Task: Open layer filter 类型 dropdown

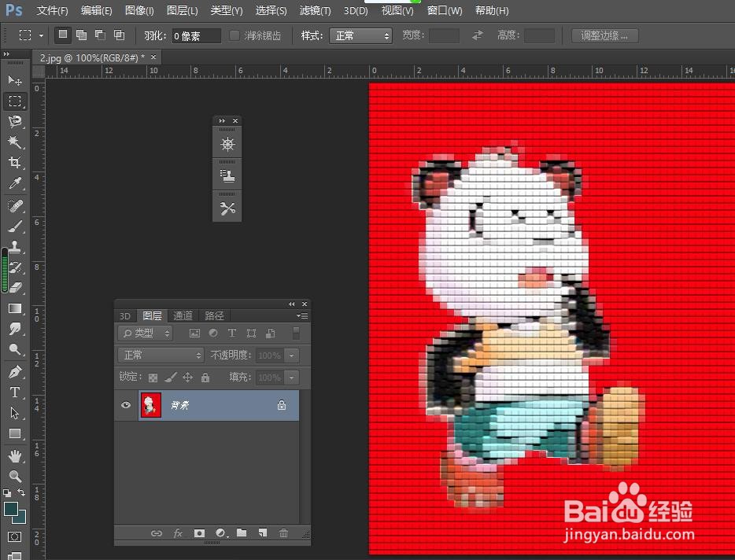Action: pyautogui.click(x=146, y=333)
